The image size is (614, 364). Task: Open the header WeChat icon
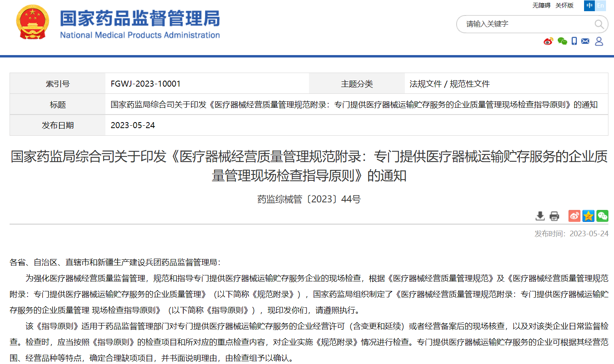pos(562,41)
